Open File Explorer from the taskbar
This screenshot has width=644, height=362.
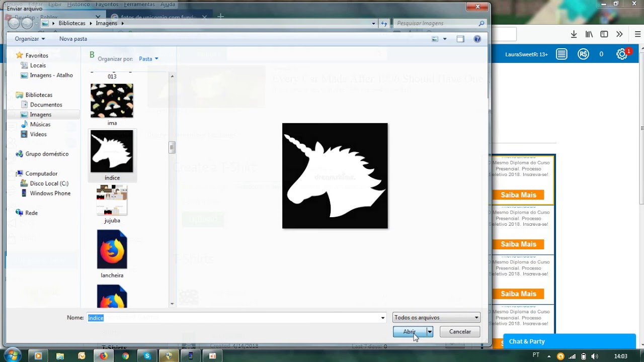(x=60, y=356)
